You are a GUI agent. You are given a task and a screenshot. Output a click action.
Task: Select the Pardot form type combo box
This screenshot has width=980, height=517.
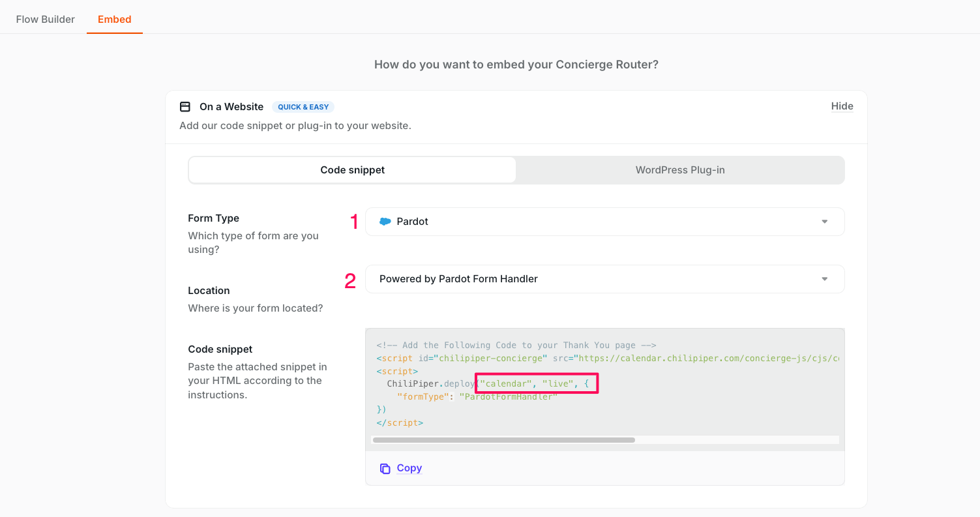point(604,222)
